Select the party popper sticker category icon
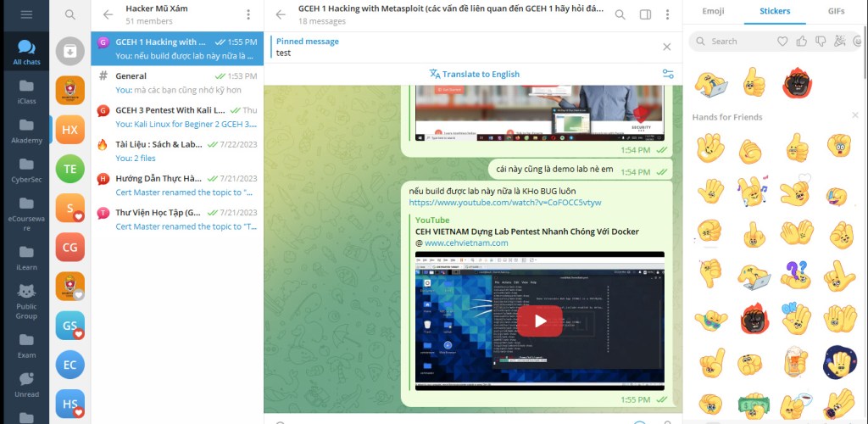 pyautogui.click(x=839, y=41)
